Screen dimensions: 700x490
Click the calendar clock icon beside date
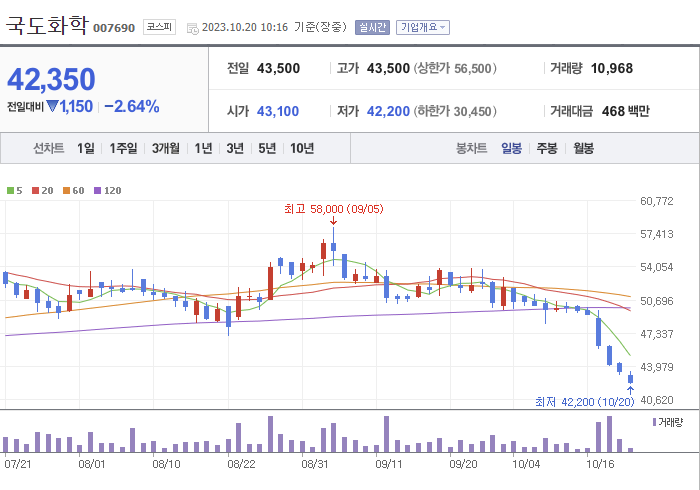[x=192, y=29]
